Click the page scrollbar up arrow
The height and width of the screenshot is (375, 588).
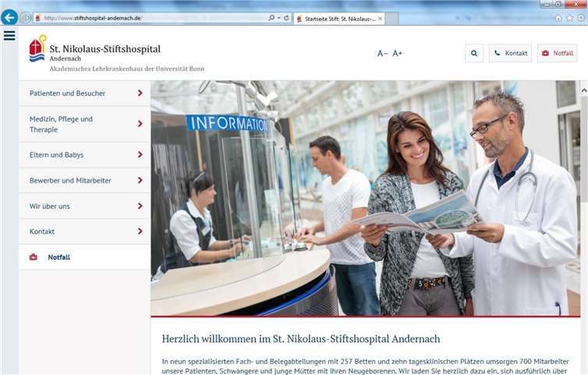pyautogui.click(x=584, y=90)
